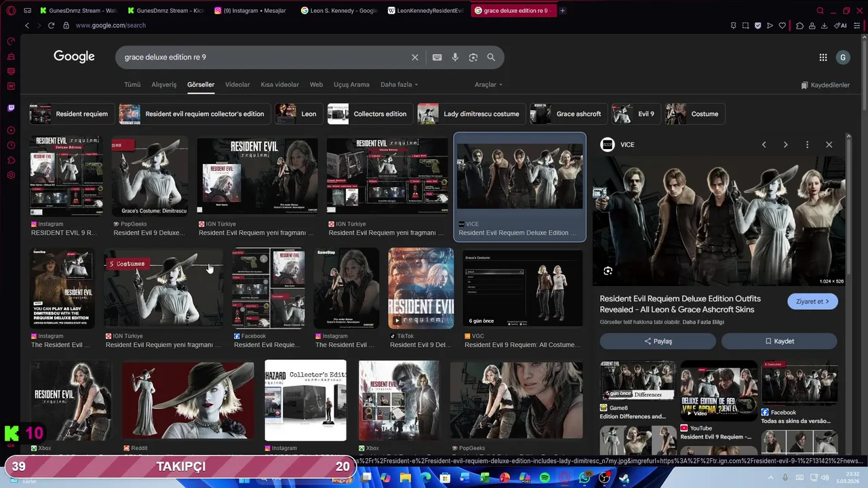Open the browser AI assistant button

point(840,25)
